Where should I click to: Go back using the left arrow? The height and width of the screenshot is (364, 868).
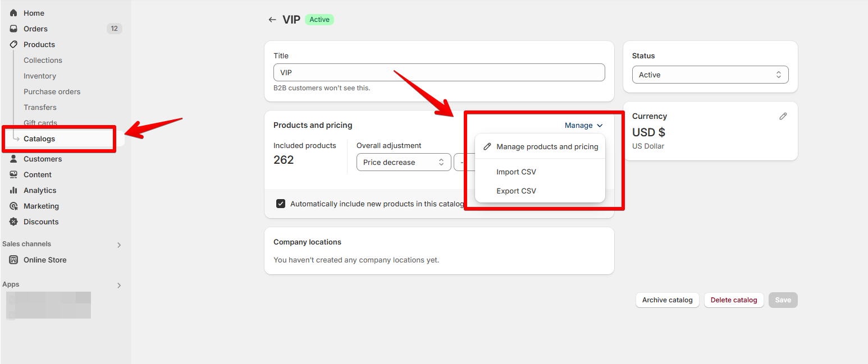pyautogui.click(x=272, y=20)
